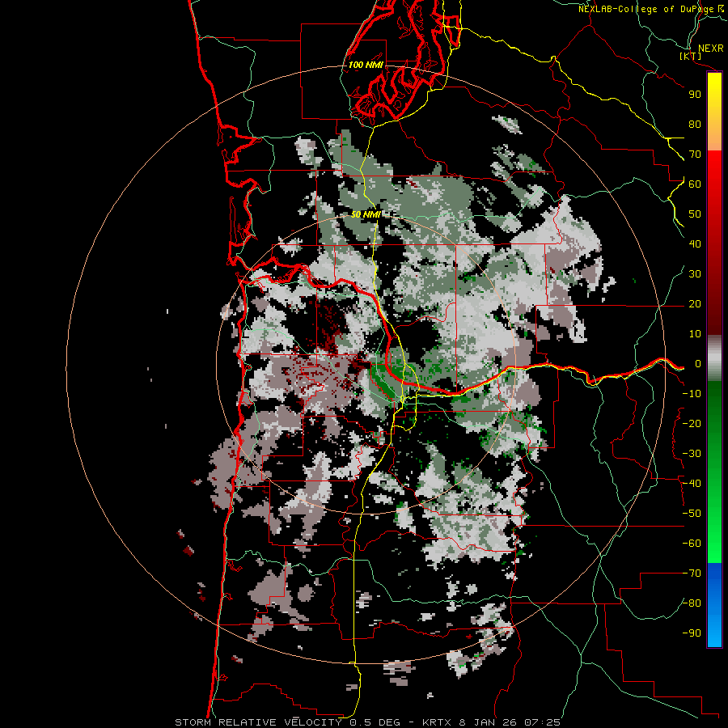Select the -80 value on velocity scale
The height and width of the screenshot is (728, 728).
(x=692, y=603)
